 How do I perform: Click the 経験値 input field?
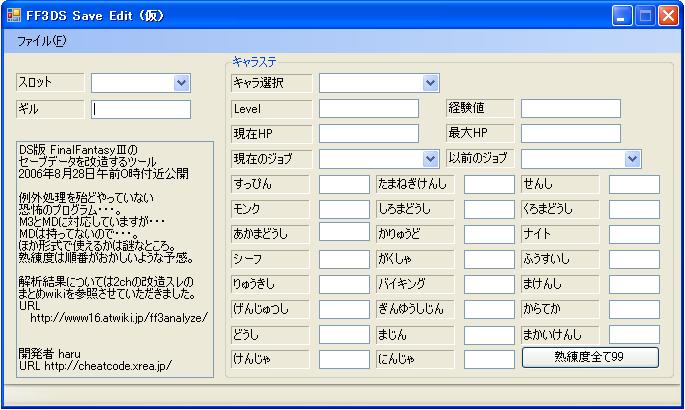571,108
